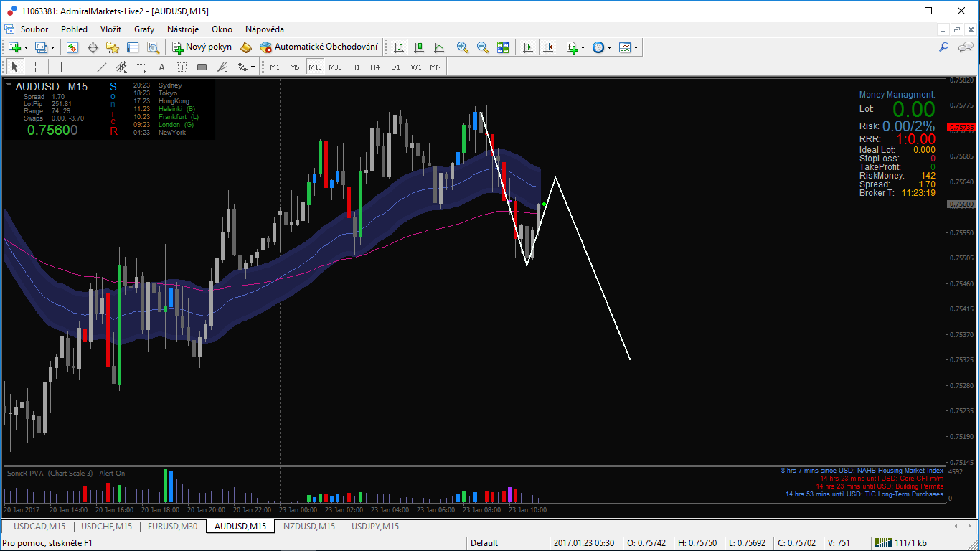Expand the Templates dropdown arrow

[x=636, y=47]
